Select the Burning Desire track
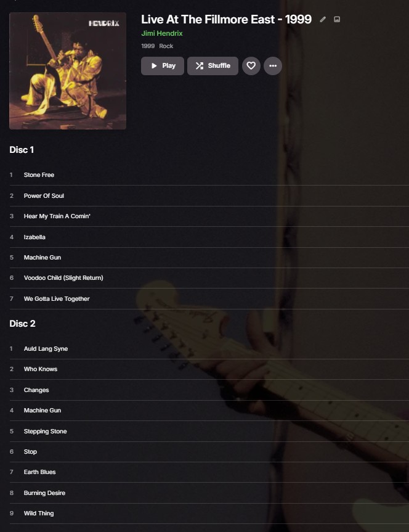Viewport: 409px width, 532px height. (x=209, y=493)
